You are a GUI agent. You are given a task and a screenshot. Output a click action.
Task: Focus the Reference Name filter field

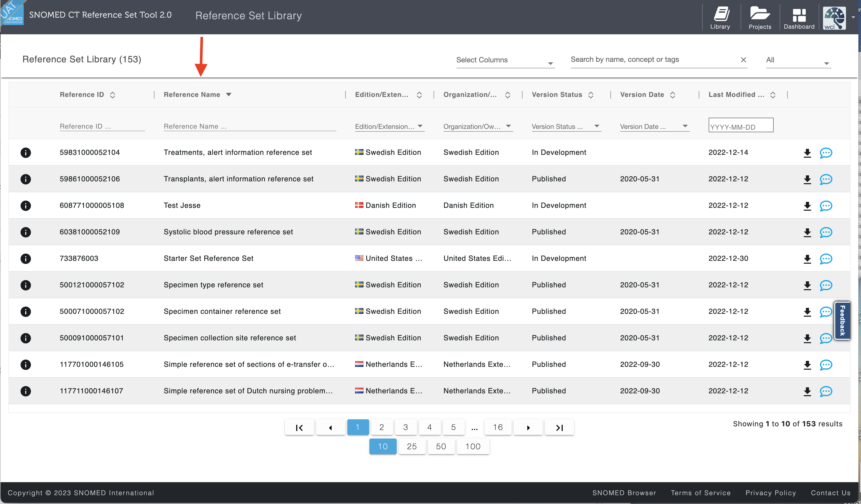pos(250,126)
